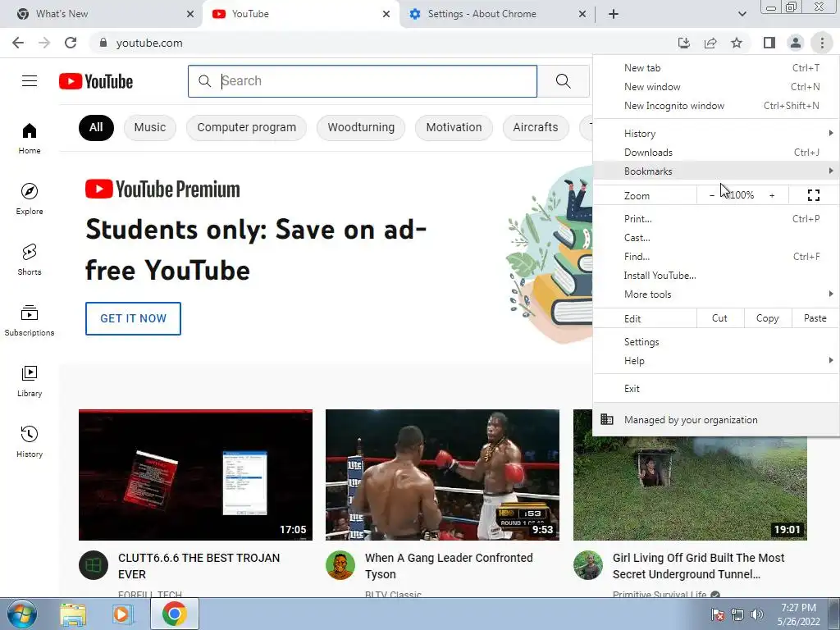
Task: Click Copy in the Edit row
Action: (767, 318)
